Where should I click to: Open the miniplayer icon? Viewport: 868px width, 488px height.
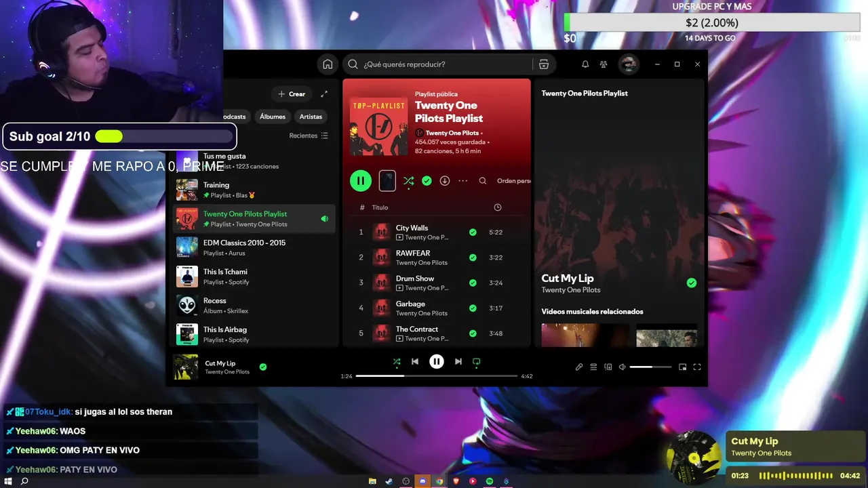682,367
